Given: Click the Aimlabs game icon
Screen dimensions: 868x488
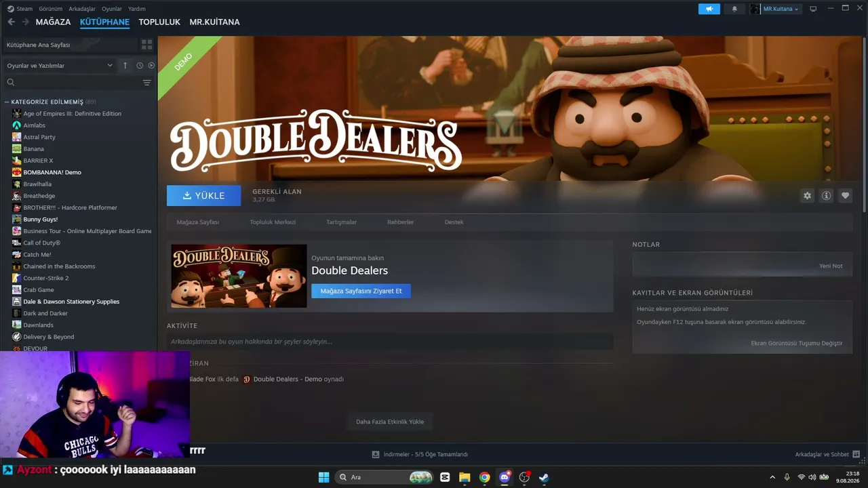Looking at the screenshot, I should coord(16,125).
